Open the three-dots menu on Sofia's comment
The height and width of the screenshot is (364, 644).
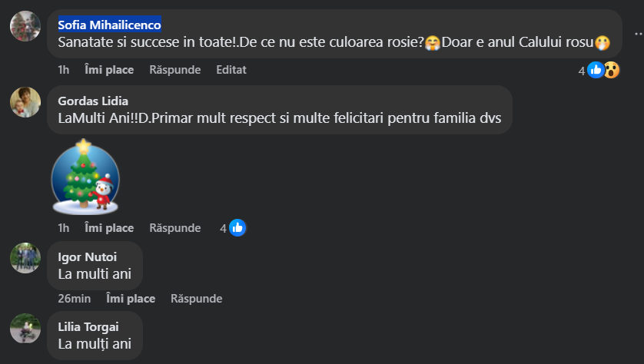click(637, 33)
